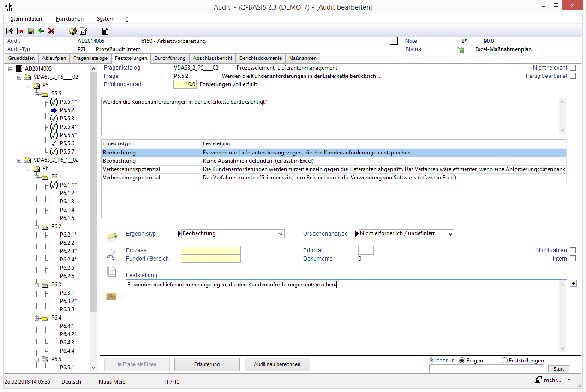The width and height of the screenshot is (586, 392).
Task: Click the Prozess input field
Action: (x=211, y=250)
